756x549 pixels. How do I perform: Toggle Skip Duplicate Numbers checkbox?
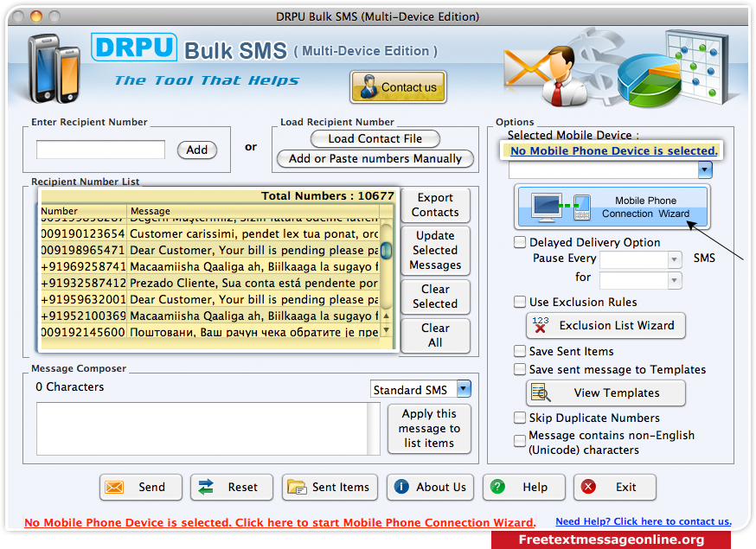[519, 418]
